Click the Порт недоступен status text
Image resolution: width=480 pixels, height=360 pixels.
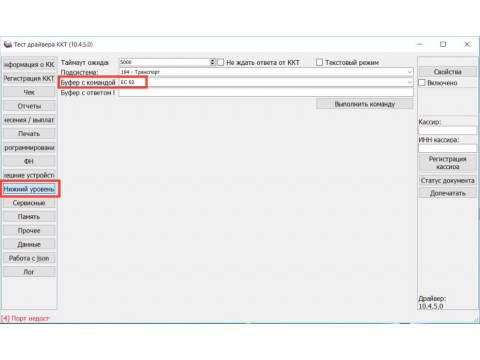(25, 318)
